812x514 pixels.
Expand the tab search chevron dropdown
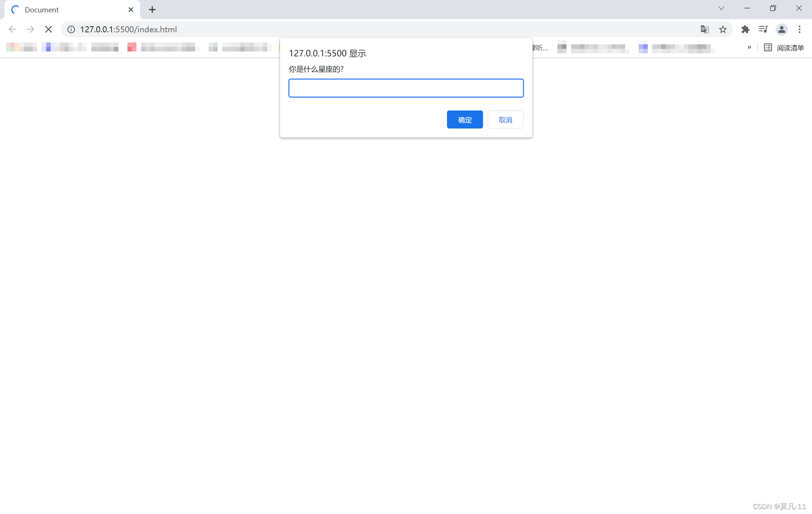[x=721, y=8]
